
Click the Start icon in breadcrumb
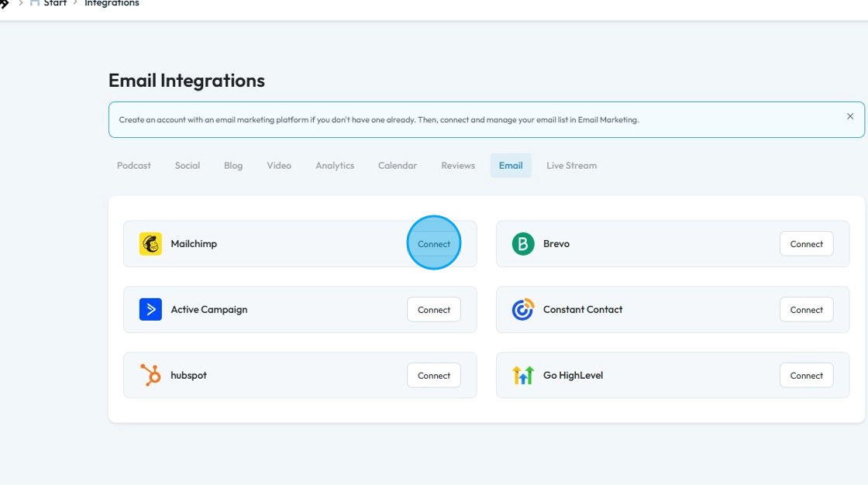tap(35, 3)
